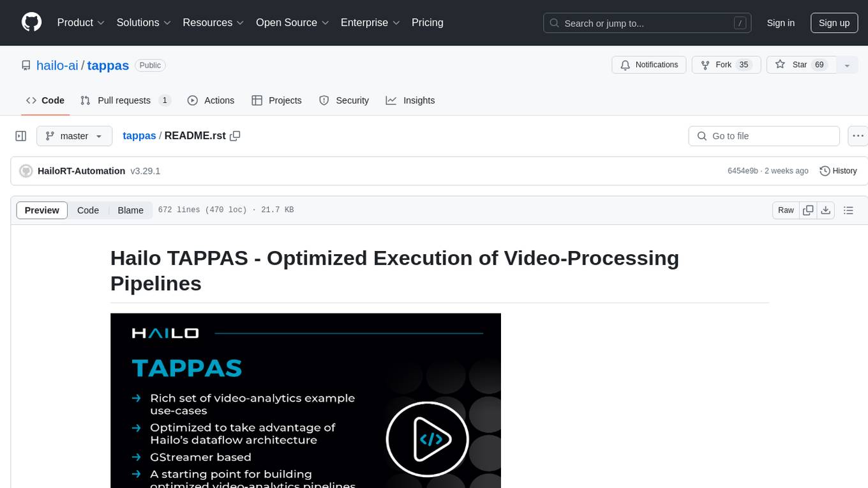Open the star lists dropdown arrow

tap(847, 65)
